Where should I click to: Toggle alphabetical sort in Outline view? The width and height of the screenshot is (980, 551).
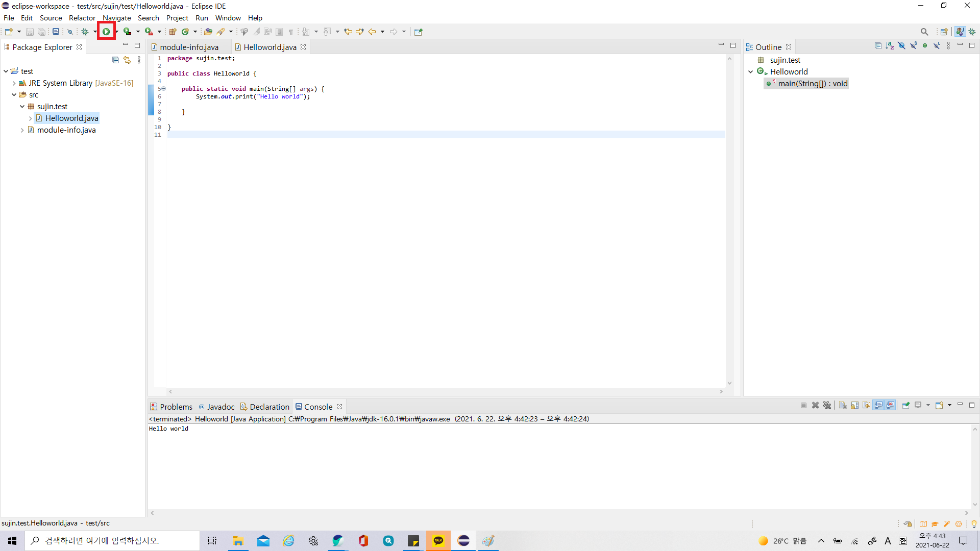point(890,46)
